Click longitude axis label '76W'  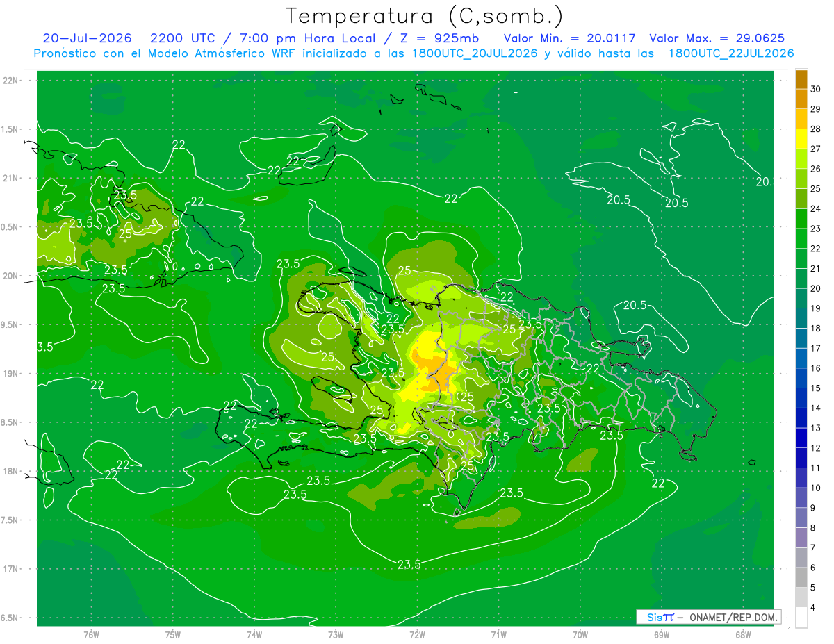click(92, 634)
